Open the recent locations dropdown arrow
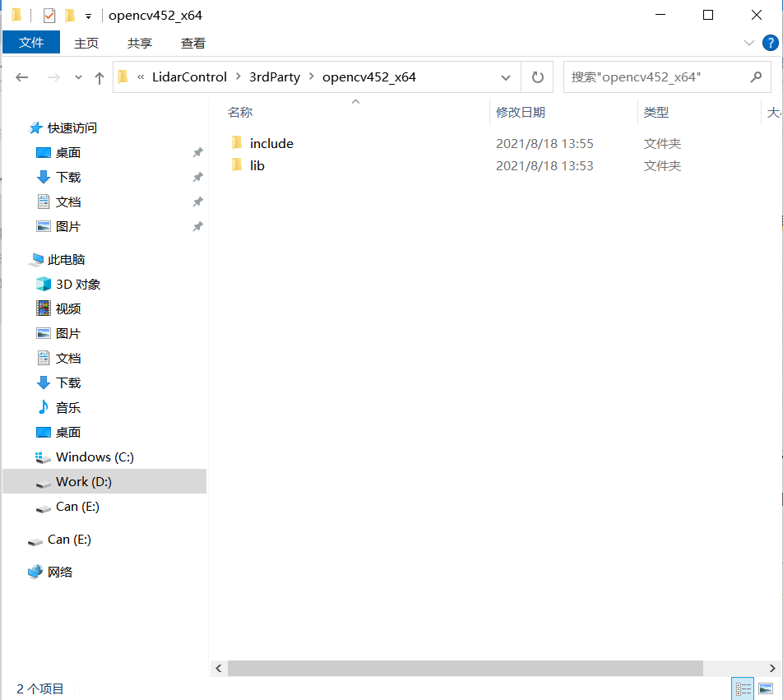The height and width of the screenshot is (700, 783). [x=78, y=77]
